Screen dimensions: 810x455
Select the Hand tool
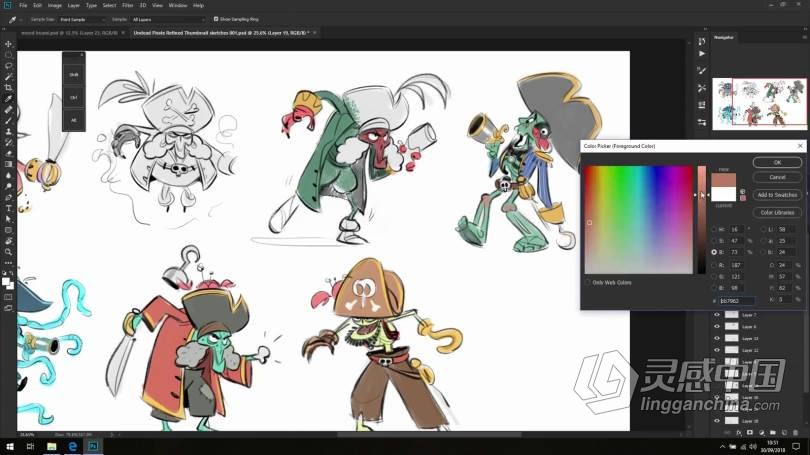8,241
